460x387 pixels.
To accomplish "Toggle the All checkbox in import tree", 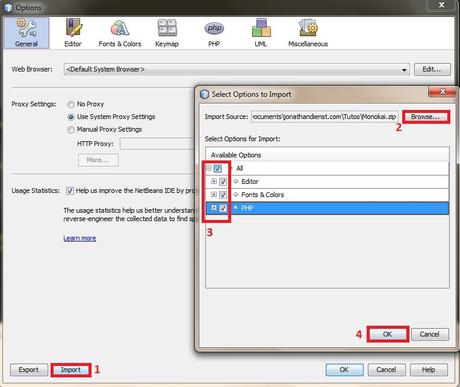I will pos(218,168).
